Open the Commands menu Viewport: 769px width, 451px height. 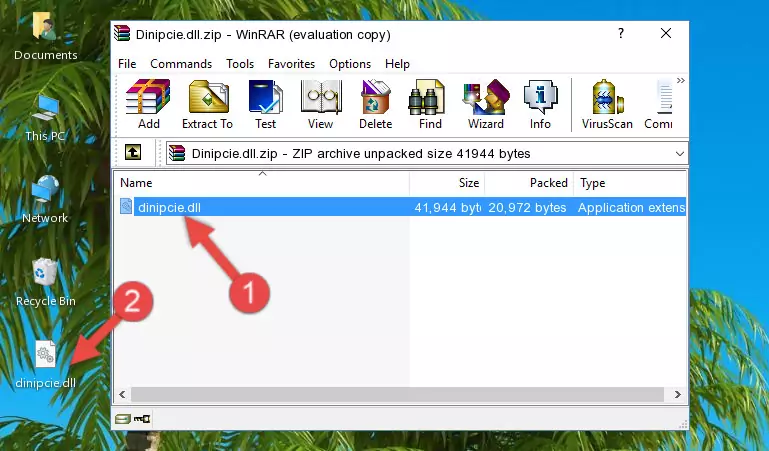click(181, 64)
